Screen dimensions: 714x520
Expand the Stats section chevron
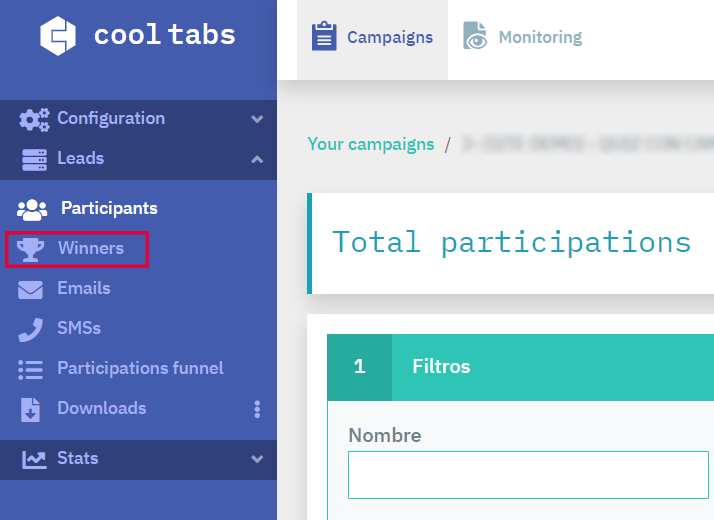pos(257,459)
